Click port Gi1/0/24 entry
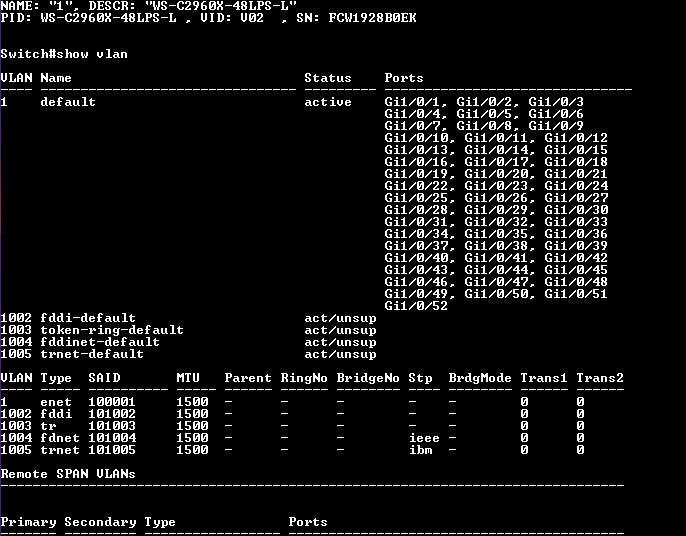The width and height of the screenshot is (686, 536). coord(576,186)
